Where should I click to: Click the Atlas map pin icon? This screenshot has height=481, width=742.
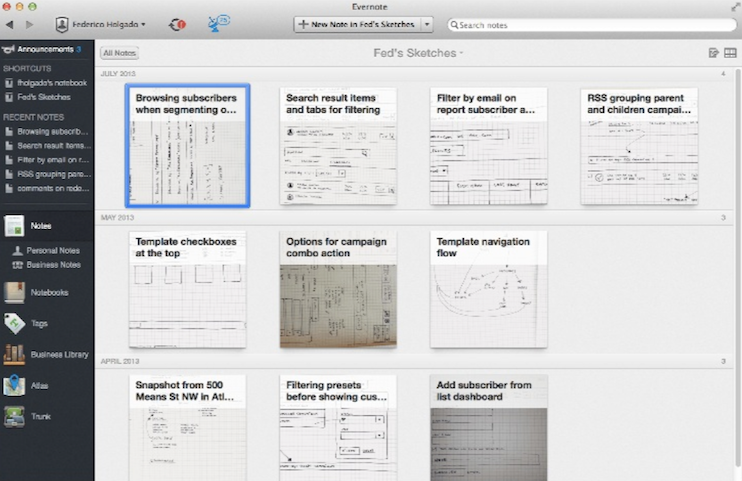(x=14, y=385)
